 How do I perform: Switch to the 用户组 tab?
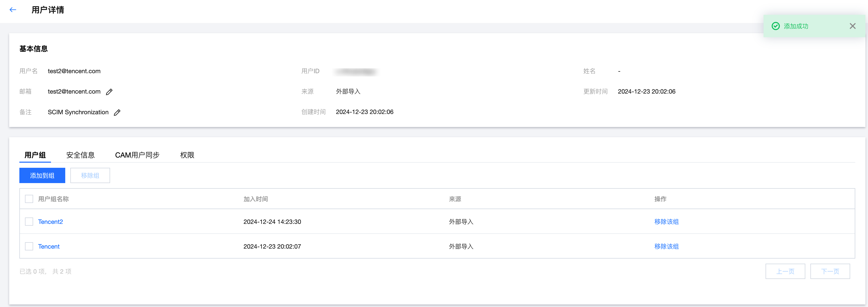pyautogui.click(x=35, y=155)
